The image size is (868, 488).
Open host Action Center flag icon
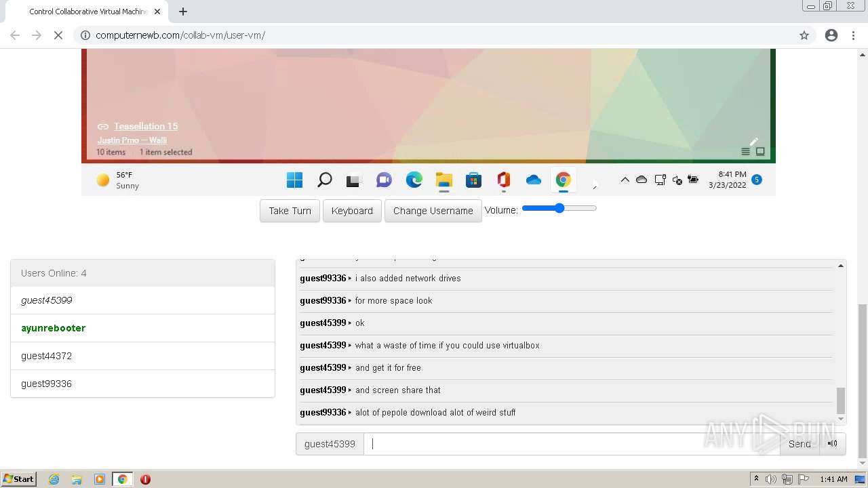[x=804, y=479]
